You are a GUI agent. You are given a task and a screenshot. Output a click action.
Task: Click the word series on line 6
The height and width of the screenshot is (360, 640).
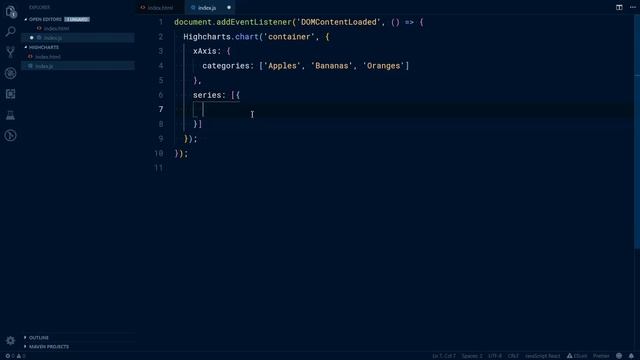(207, 95)
